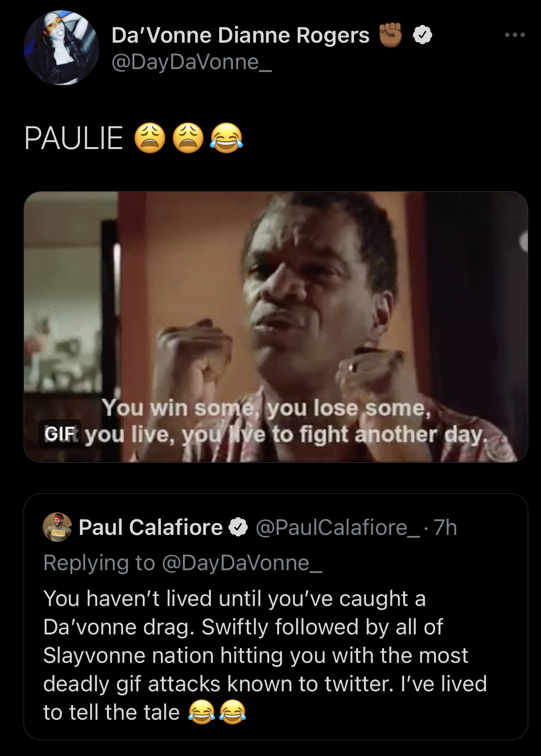Open Da'Vonne Dianne Rogers display name
541x756 pixels.
tap(240, 35)
